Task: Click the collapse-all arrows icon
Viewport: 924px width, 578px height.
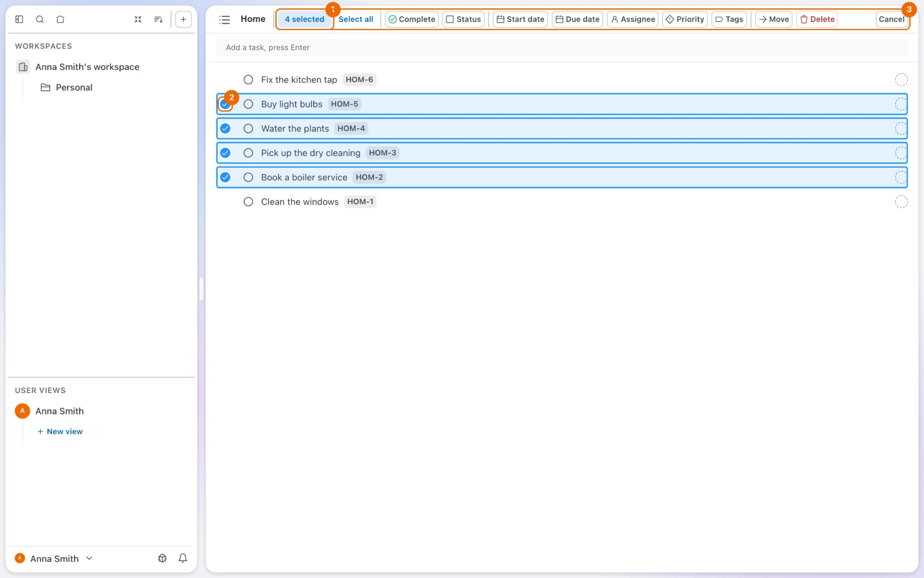Action: tap(138, 19)
